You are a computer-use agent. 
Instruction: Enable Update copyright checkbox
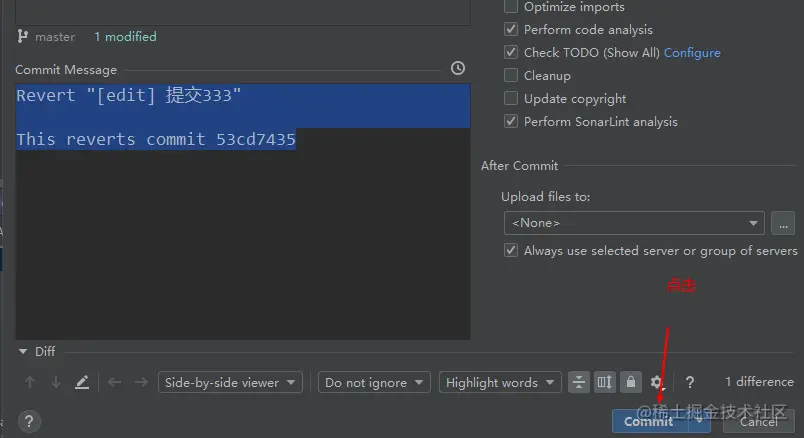(511, 98)
